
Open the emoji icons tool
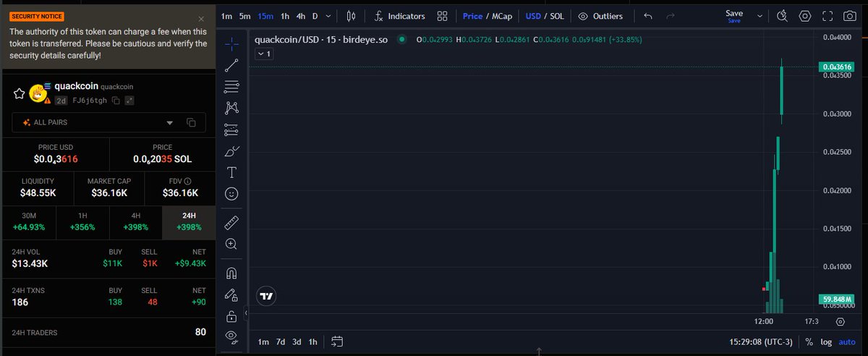coord(231,193)
